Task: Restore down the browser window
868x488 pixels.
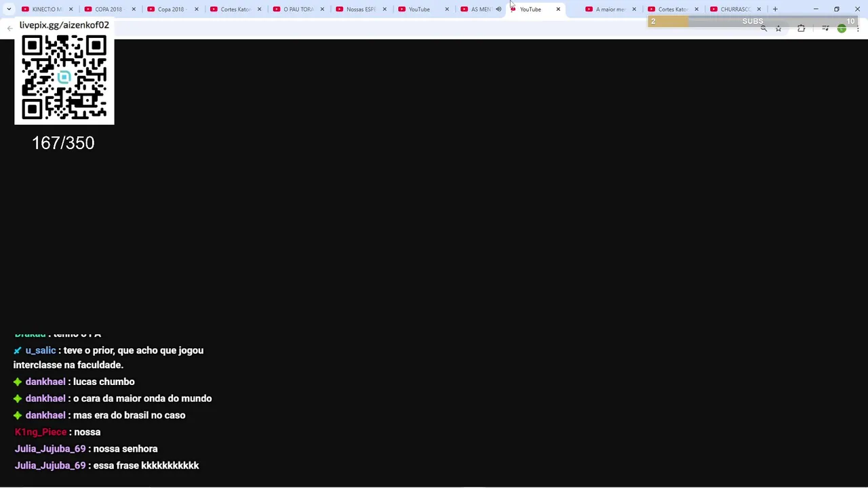Action: [837, 9]
